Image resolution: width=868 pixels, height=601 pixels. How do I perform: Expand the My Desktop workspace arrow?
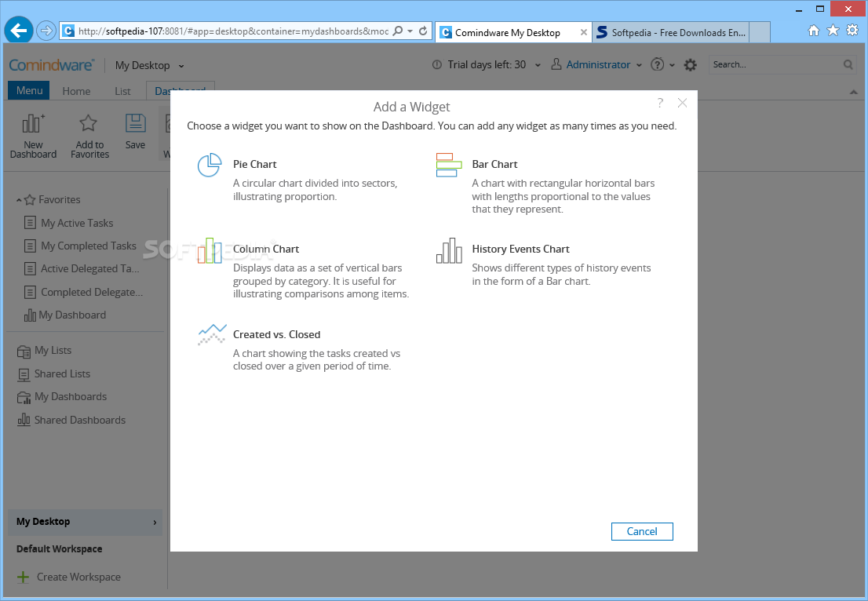(155, 523)
